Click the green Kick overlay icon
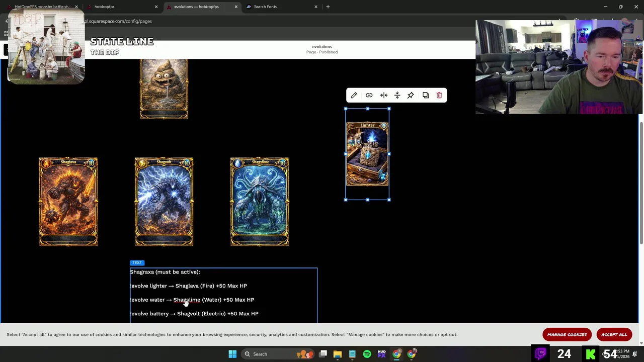644x362 pixels. tap(591, 354)
